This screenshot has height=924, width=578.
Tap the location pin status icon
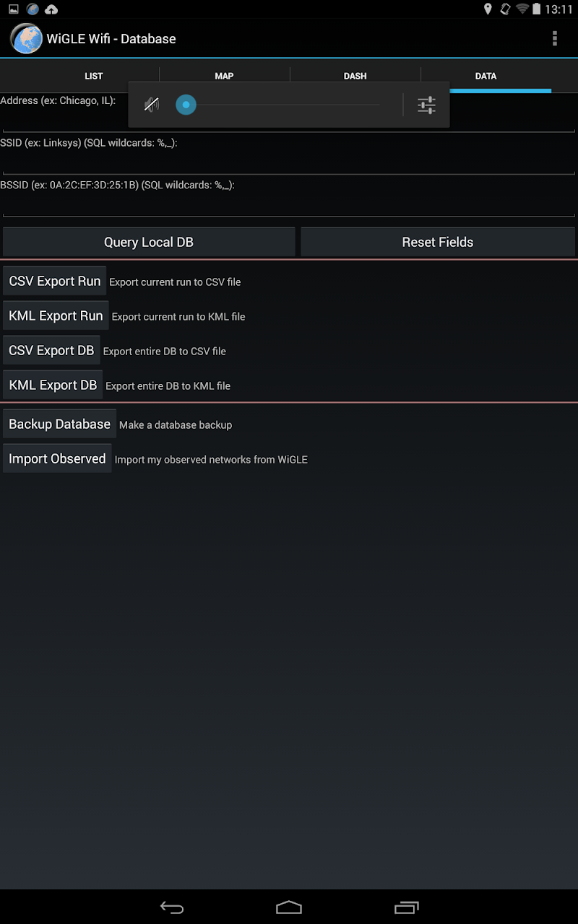pyautogui.click(x=488, y=9)
